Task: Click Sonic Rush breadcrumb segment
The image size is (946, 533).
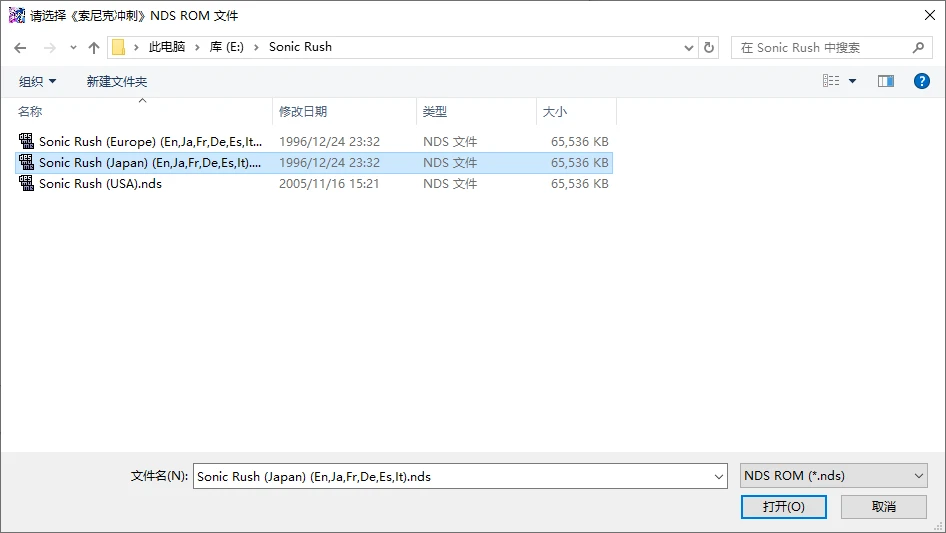Action: (x=300, y=47)
